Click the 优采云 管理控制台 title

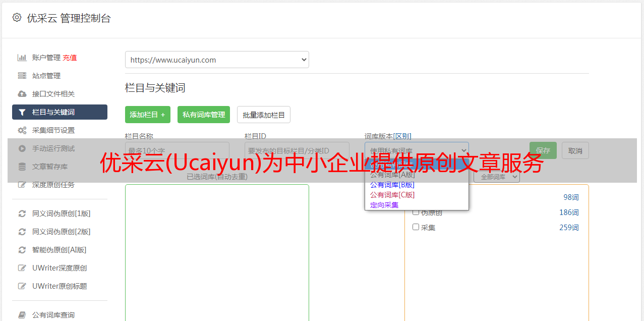pos(69,18)
